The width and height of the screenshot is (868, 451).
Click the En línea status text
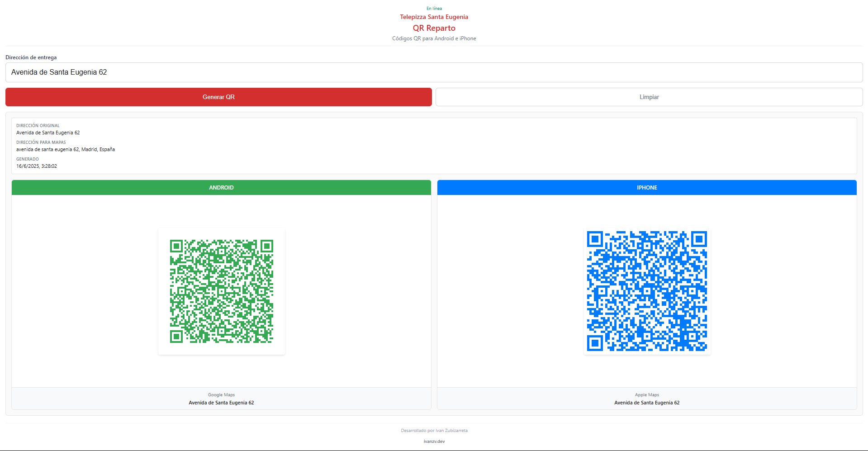point(434,8)
